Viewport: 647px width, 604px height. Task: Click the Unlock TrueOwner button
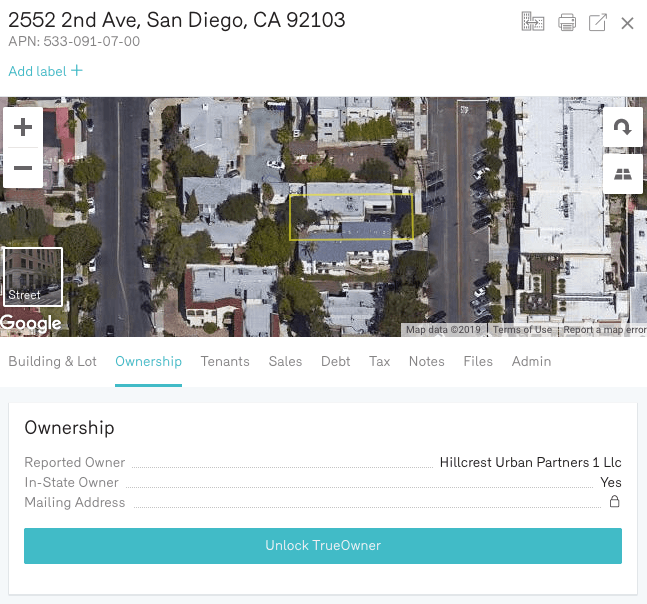(323, 546)
